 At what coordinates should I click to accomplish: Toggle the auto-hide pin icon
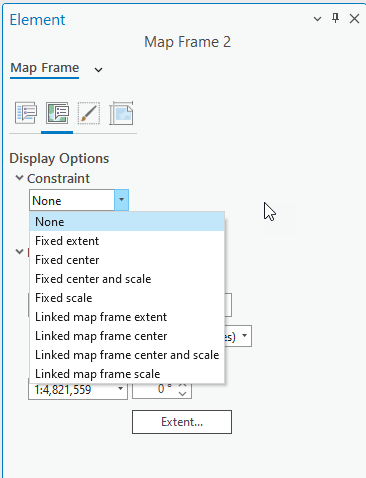coord(336,18)
